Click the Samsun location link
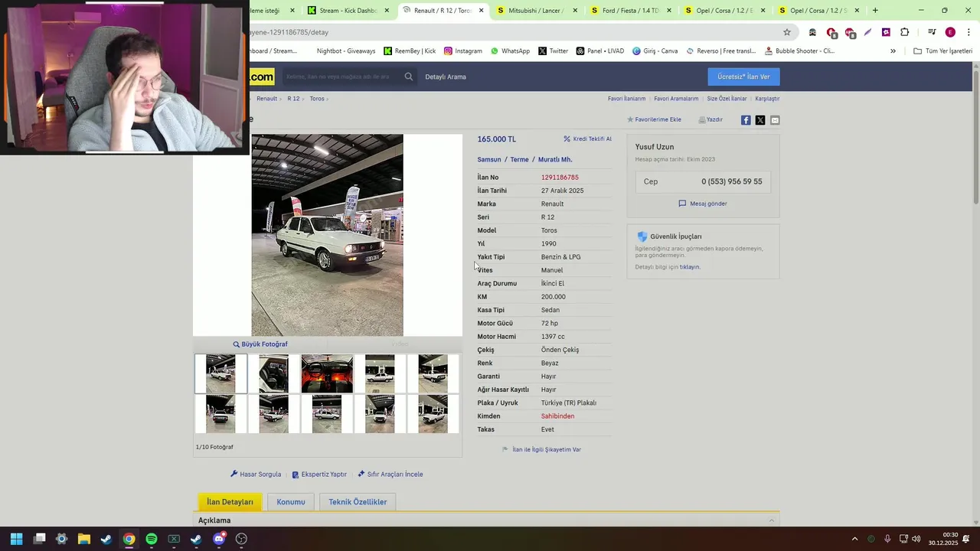Image resolution: width=980 pixels, height=551 pixels. coord(489,160)
